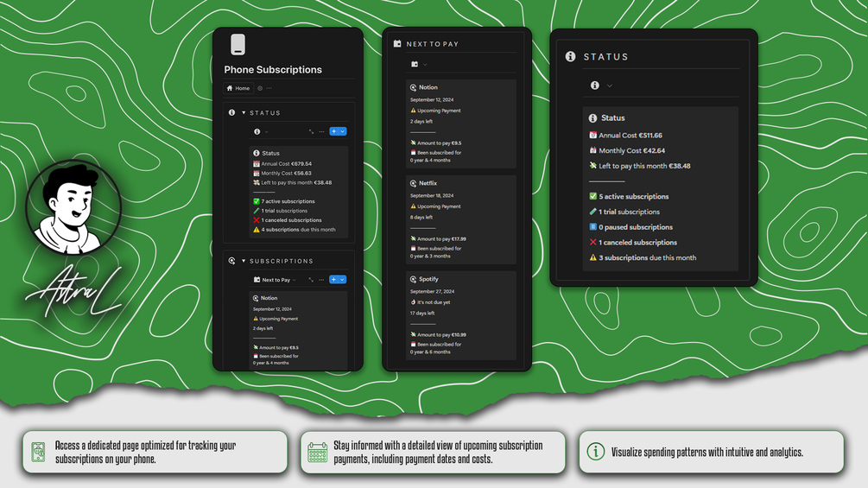Click the circular icon right of Home button
Screen dimensions: 868x488
point(260,88)
